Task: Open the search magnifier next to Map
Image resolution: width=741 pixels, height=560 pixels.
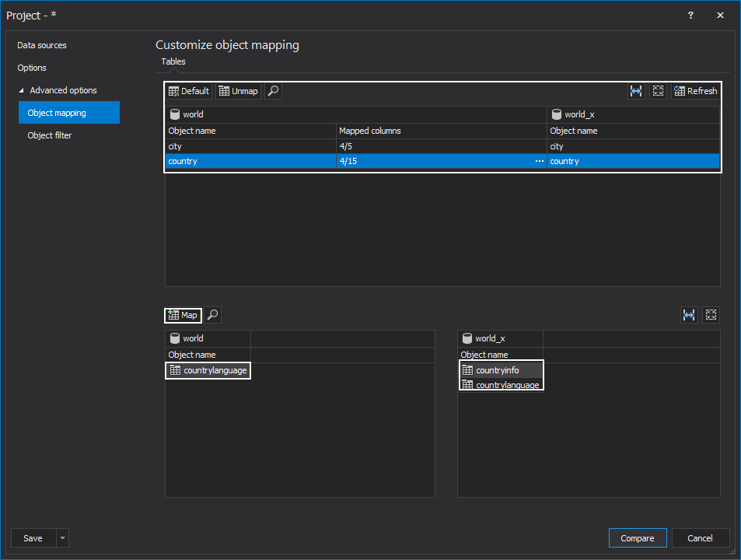Action: tap(211, 315)
